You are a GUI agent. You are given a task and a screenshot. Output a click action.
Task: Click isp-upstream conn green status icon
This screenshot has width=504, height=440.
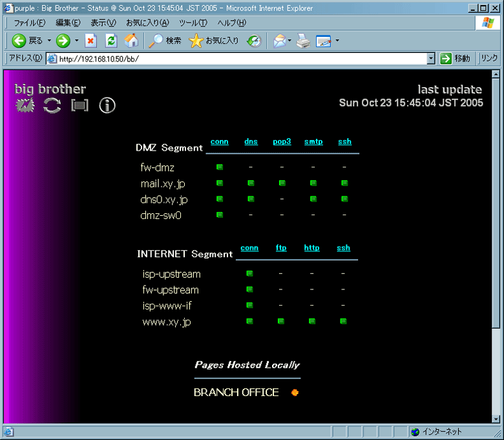click(250, 273)
